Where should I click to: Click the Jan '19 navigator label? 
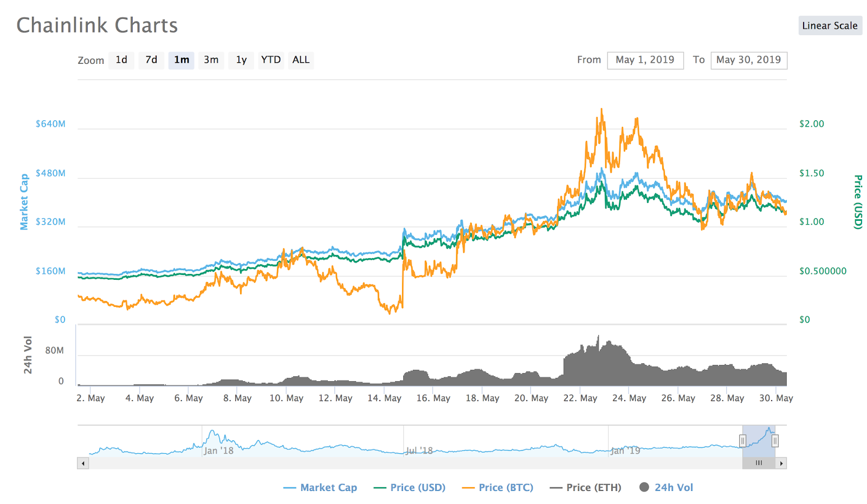625,450
